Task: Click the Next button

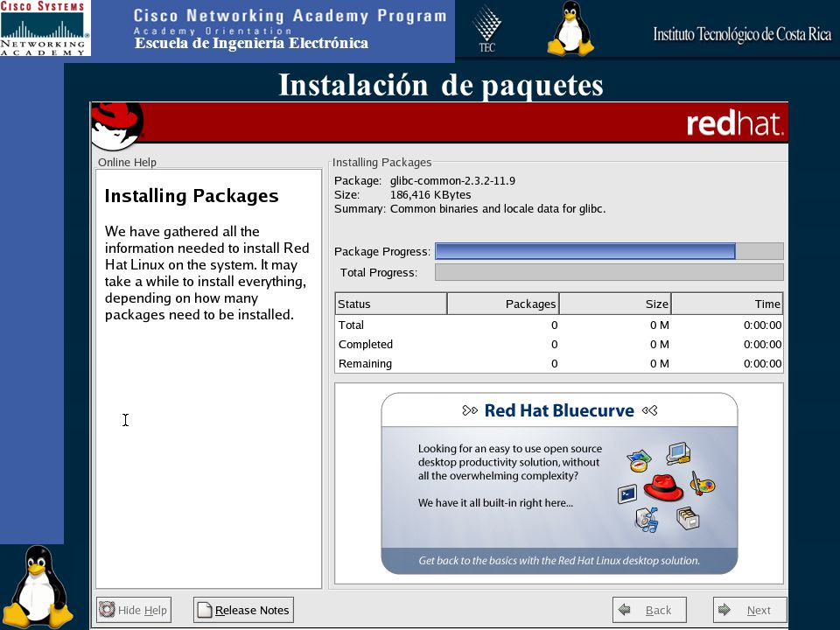Action: tap(750, 610)
